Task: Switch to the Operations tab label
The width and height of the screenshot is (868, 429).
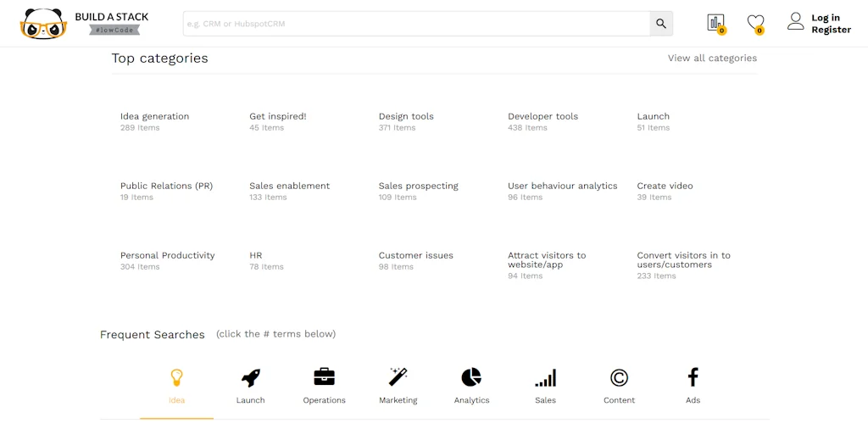Action: 324,400
